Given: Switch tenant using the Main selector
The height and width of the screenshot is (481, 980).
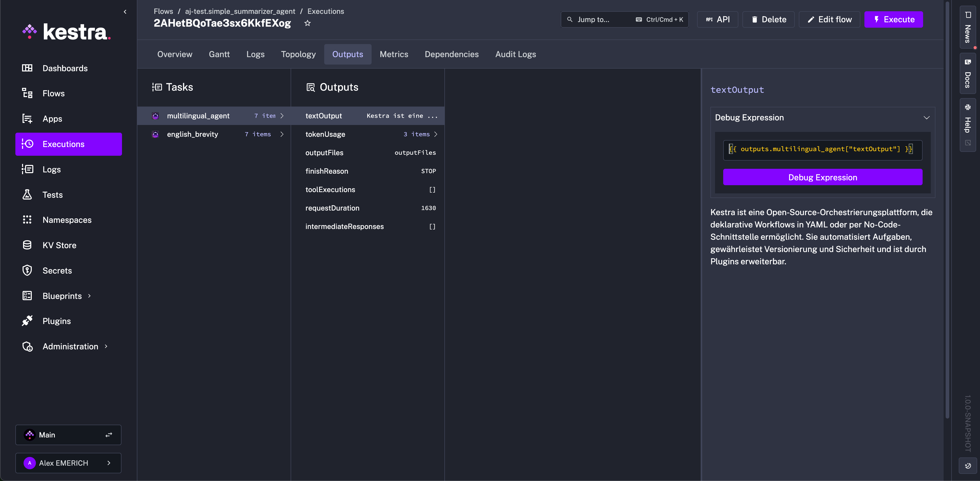Looking at the screenshot, I should tap(68, 435).
